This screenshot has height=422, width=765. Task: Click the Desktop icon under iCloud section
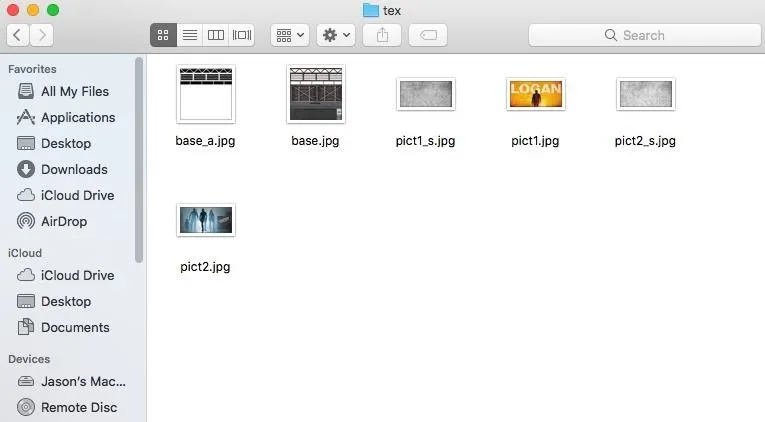[x=26, y=301]
